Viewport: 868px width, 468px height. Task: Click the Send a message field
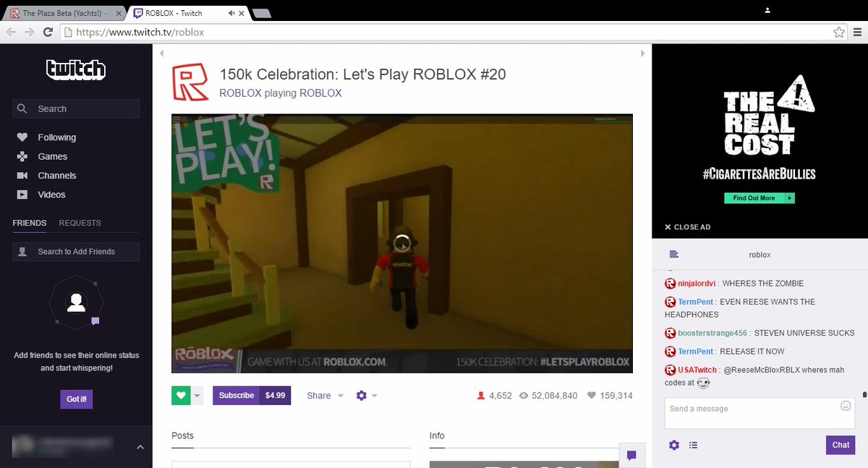[x=759, y=413]
